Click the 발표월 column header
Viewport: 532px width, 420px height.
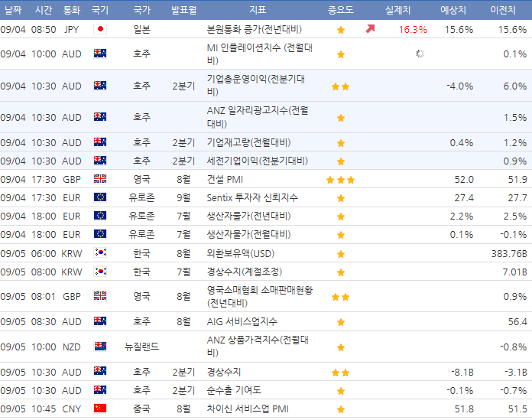(184, 10)
